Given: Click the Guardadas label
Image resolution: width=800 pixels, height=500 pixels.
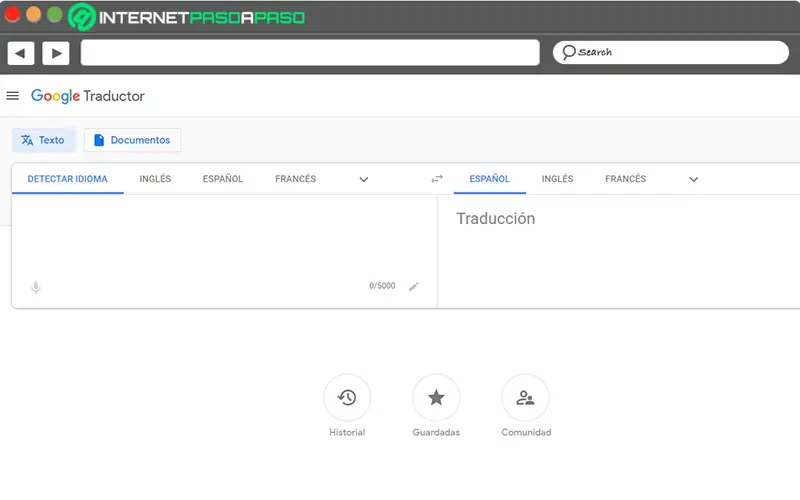Looking at the screenshot, I should click(x=436, y=432).
